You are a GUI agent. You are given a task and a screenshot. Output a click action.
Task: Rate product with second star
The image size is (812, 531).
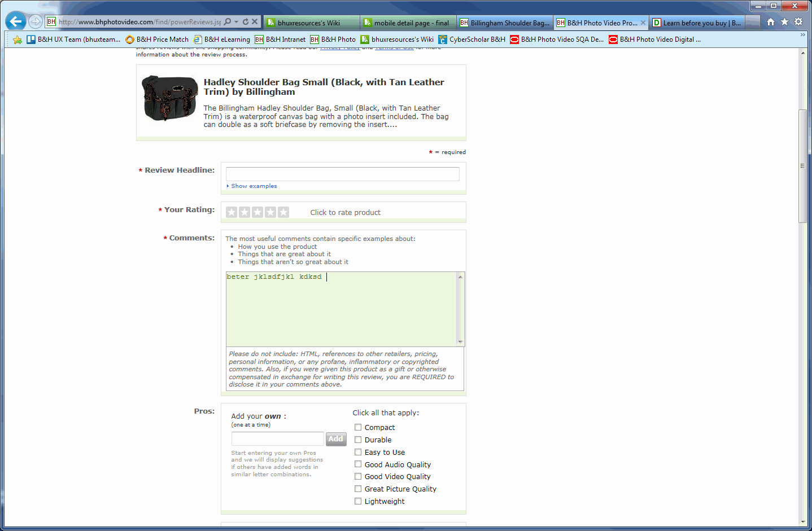point(245,212)
